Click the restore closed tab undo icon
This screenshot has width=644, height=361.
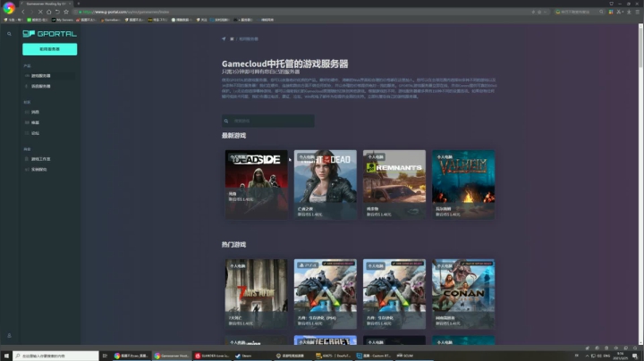tap(57, 12)
